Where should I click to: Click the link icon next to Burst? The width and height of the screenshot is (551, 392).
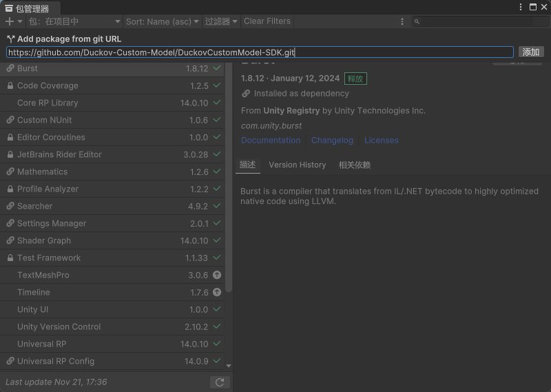(10, 68)
